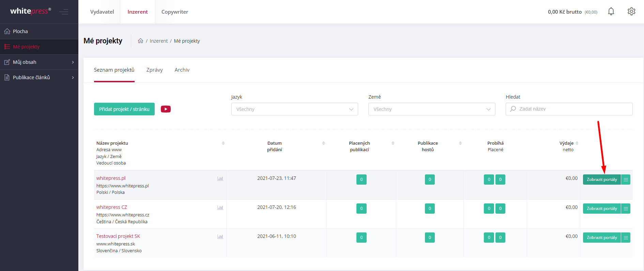Select the Archiv tab
This screenshot has width=644, height=271.
coord(182,70)
